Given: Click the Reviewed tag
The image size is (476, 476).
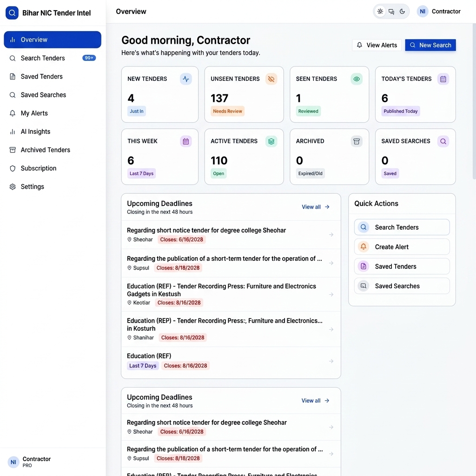Looking at the screenshot, I should pyautogui.click(x=308, y=111).
